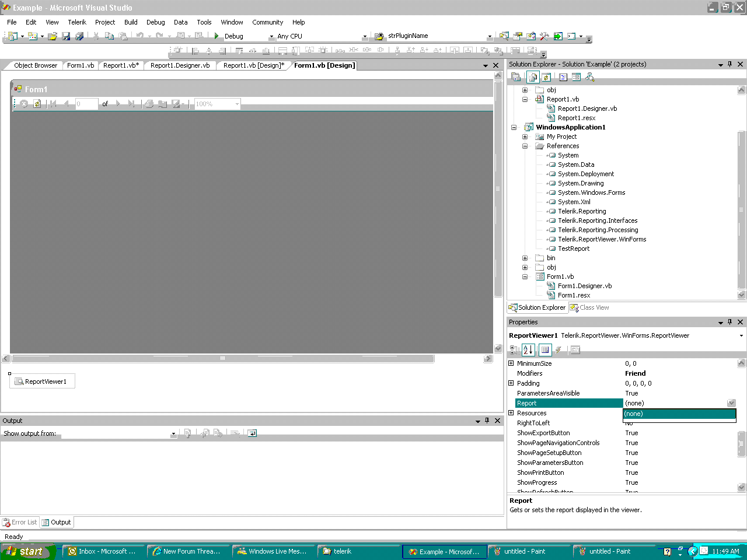The width and height of the screenshot is (747, 560).
Task: Click the zoom 100% box in report viewer
Action: pyautogui.click(x=217, y=104)
